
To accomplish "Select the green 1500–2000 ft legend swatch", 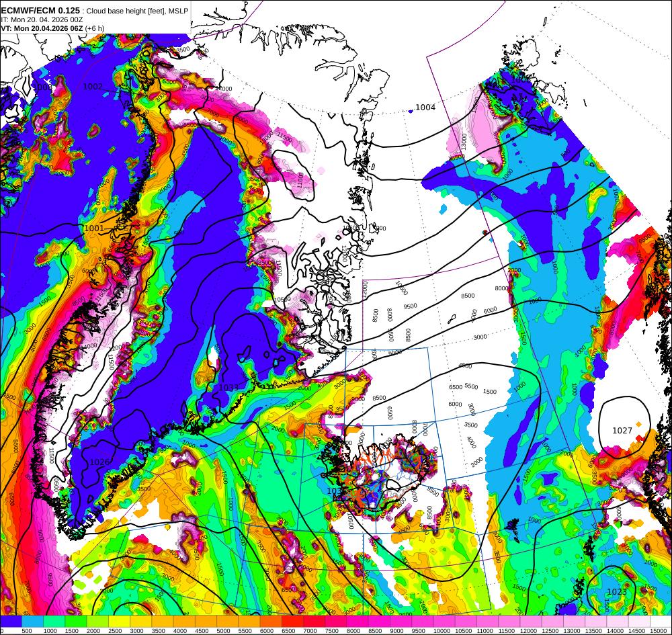I will (x=76, y=622).
